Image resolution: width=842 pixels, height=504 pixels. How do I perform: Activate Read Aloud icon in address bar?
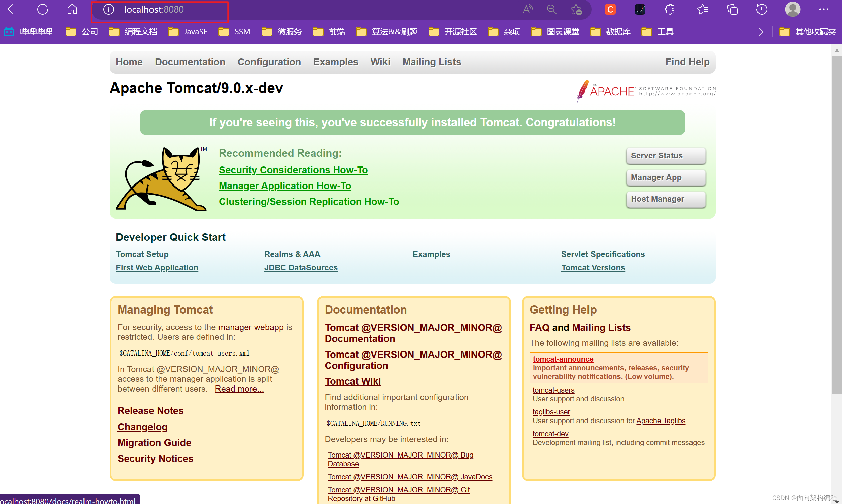tap(528, 9)
